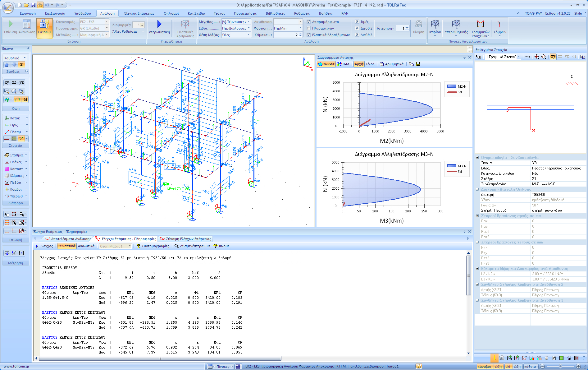Click the Αναλυτικά button

click(x=86, y=246)
